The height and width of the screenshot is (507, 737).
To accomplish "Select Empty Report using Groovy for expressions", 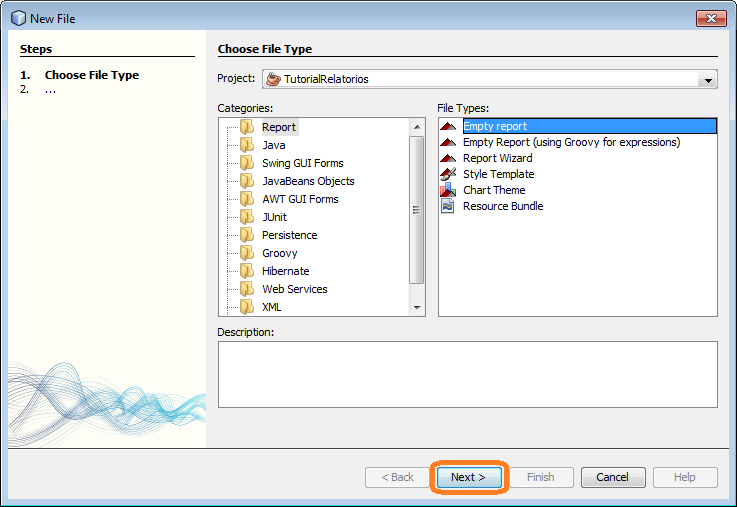I will click(571, 142).
